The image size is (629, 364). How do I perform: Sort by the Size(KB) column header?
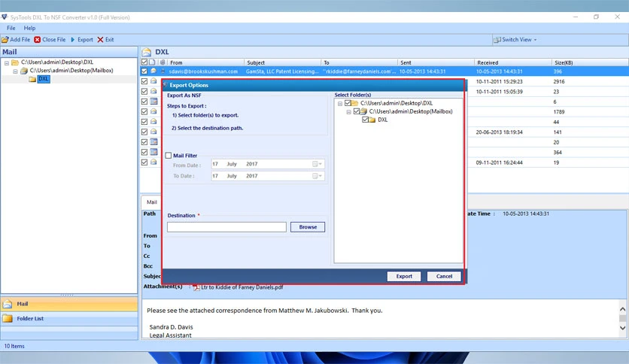[590, 62]
